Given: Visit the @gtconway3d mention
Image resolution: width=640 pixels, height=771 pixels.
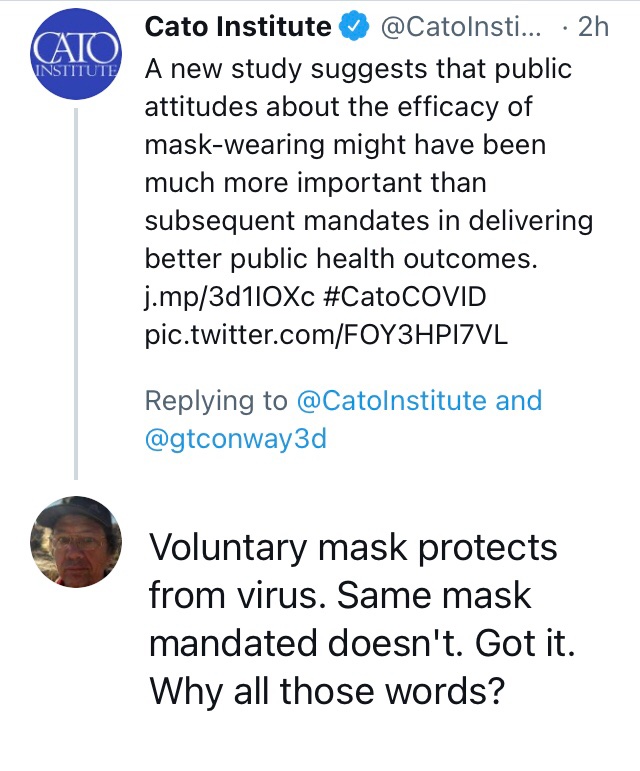Looking at the screenshot, I should pos(236,439).
